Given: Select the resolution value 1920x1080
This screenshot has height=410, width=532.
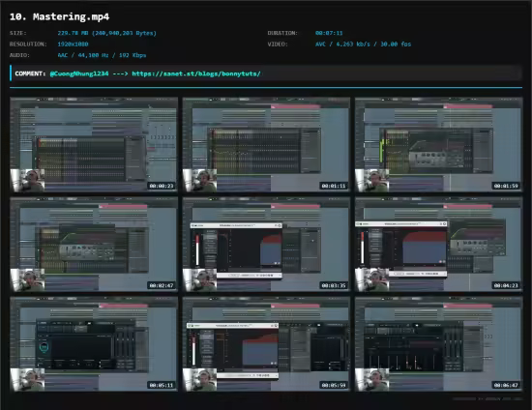Looking at the screenshot, I should pos(73,44).
